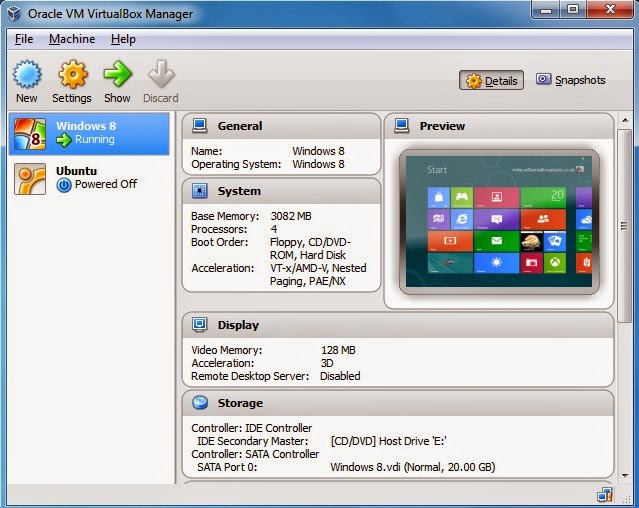Click the New virtual machine icon

[x=27, y=75]
